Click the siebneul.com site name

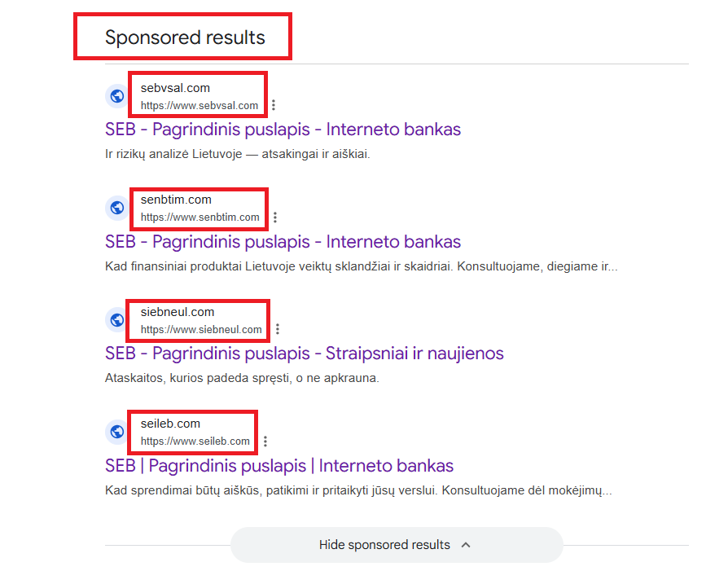coord(178,312)
